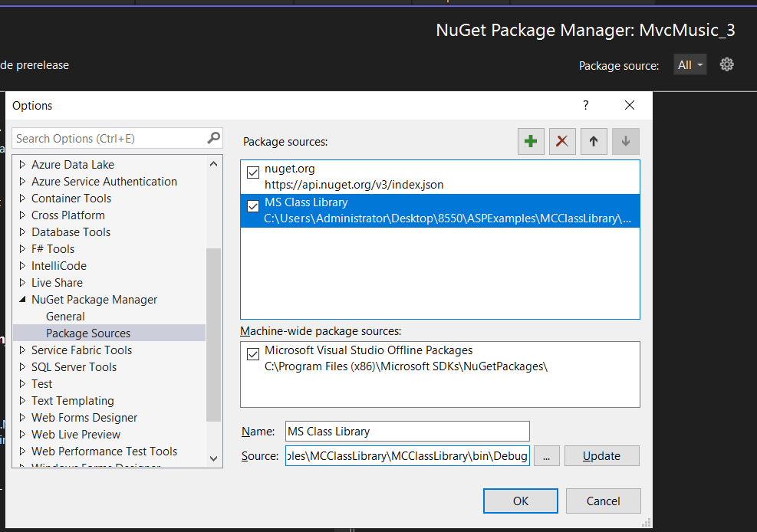Screen dimensions: 757x532
Task: Click the move down arrow icon
Action: 625,141
